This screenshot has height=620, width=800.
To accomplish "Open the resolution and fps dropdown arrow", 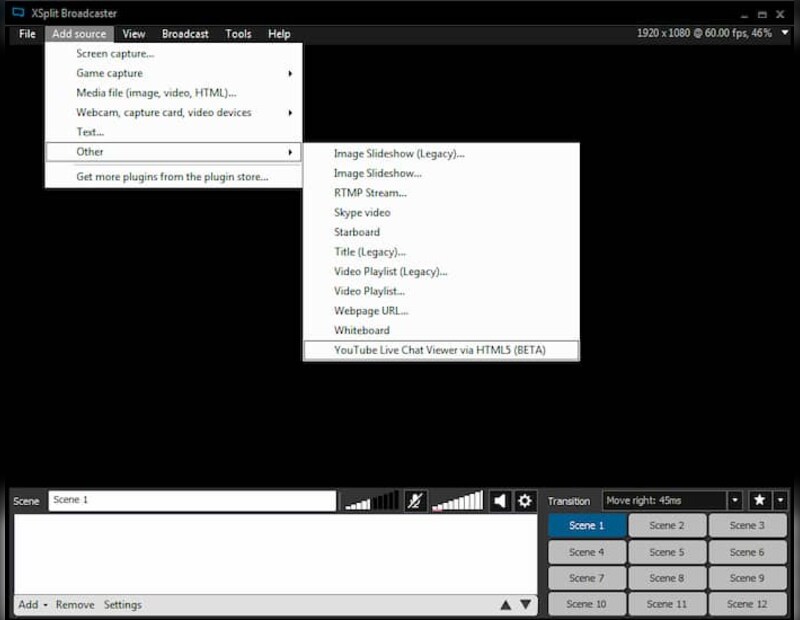I will 785,33.
